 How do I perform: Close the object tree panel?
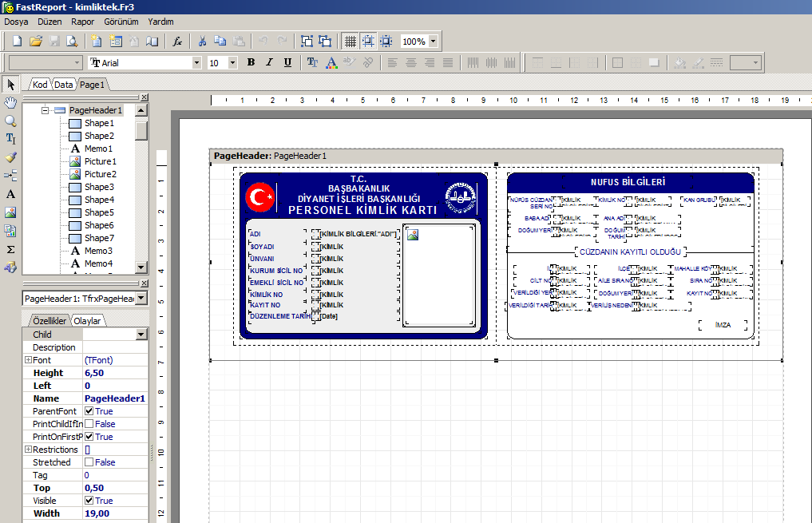[145, 97]
